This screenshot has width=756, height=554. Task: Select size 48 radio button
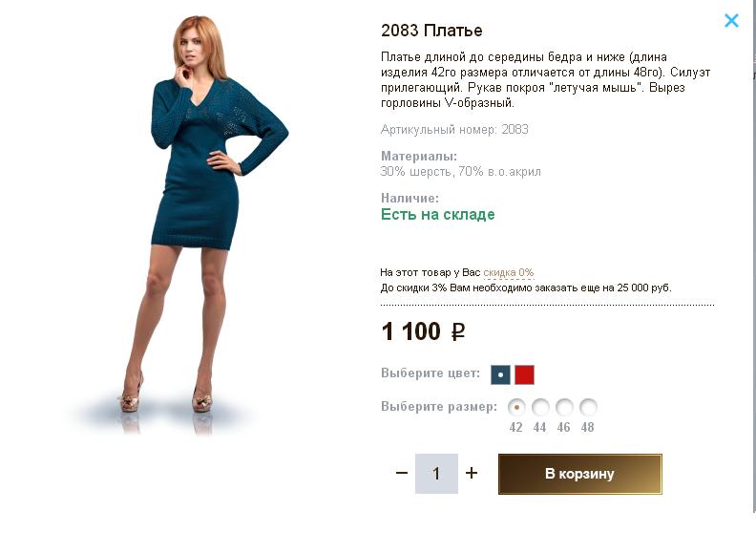point(588,407)
